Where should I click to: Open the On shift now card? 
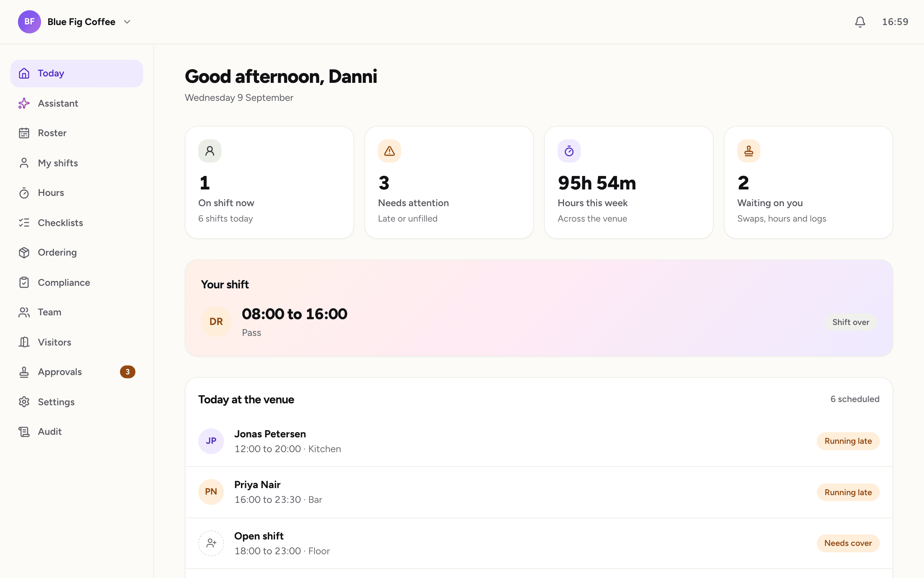tap(269, 182)
